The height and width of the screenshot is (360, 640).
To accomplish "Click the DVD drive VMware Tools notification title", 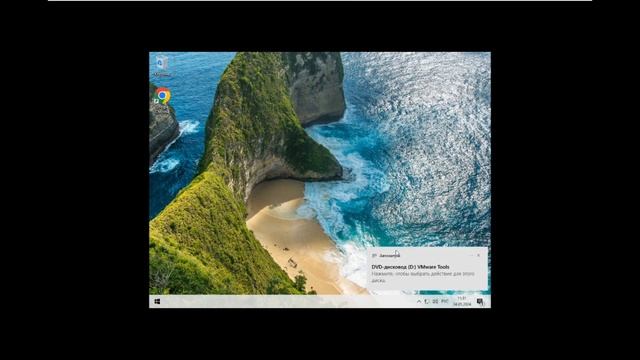I will (410, 267).
